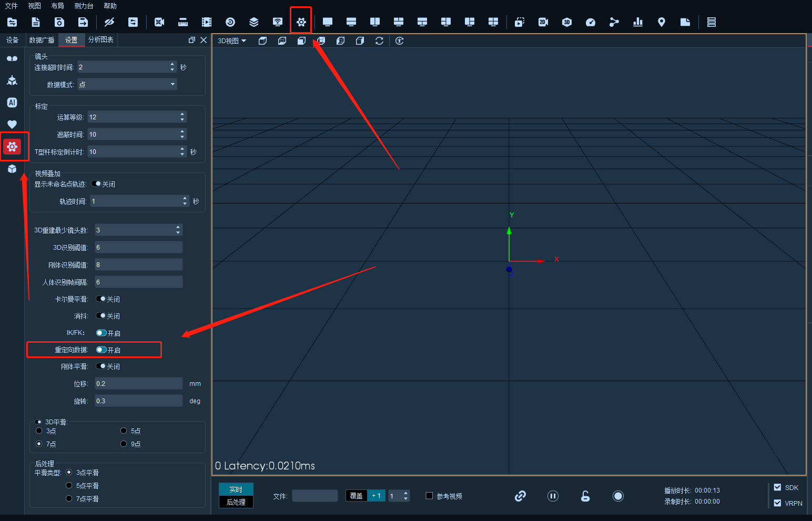This screenshot has width=812, height=521.
Task: Select the 5点 3D smoothing radio
Action: [x=124, y=431]
